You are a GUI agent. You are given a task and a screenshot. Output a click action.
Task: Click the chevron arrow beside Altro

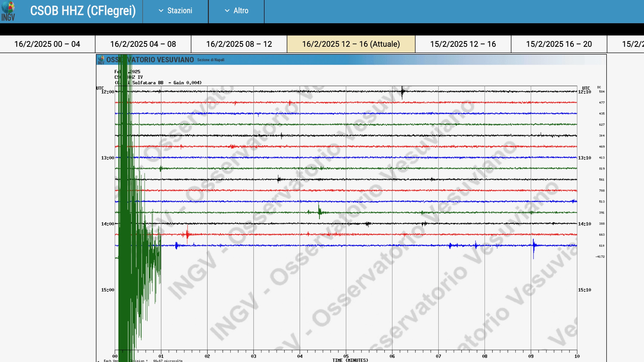click(x=227, y=11)
